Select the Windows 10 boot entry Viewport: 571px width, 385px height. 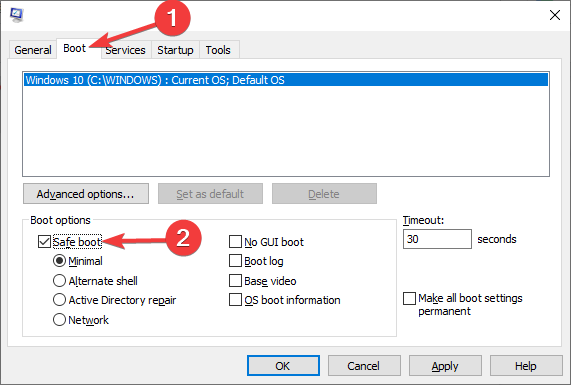[286, 80]
